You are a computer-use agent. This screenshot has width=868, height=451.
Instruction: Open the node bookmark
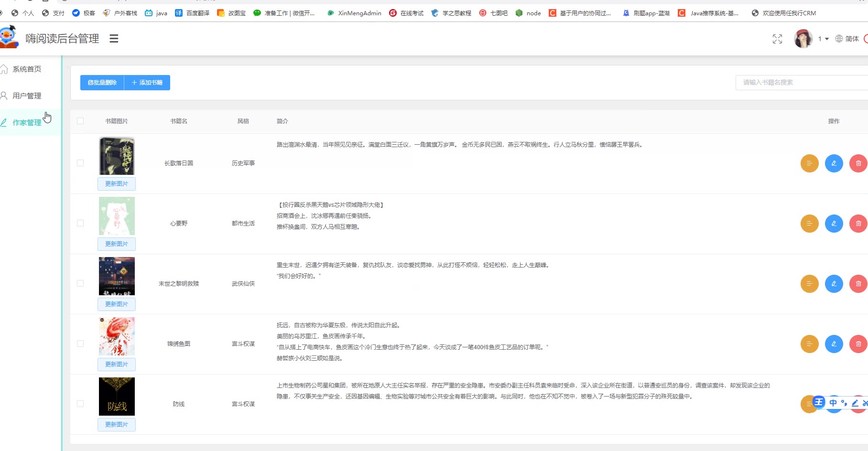528,13
